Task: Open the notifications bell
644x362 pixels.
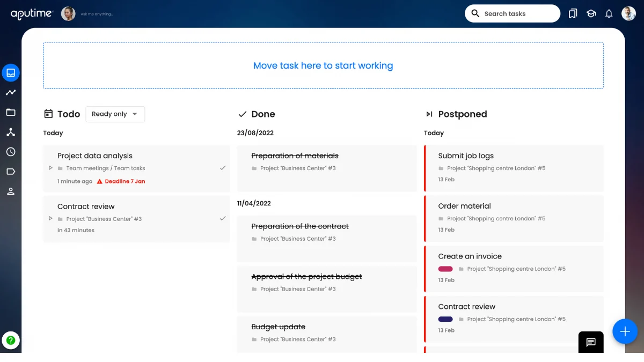Action: click(x=609, y=14)
